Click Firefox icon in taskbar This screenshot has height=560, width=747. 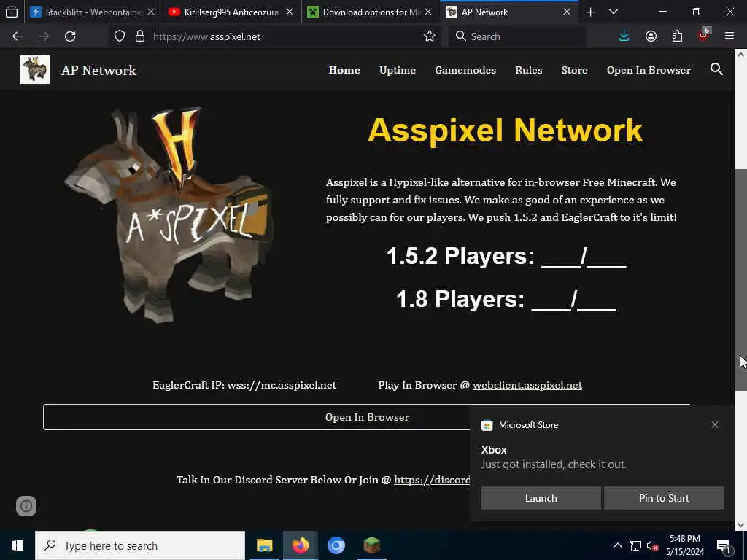click(x=300, y=545)
